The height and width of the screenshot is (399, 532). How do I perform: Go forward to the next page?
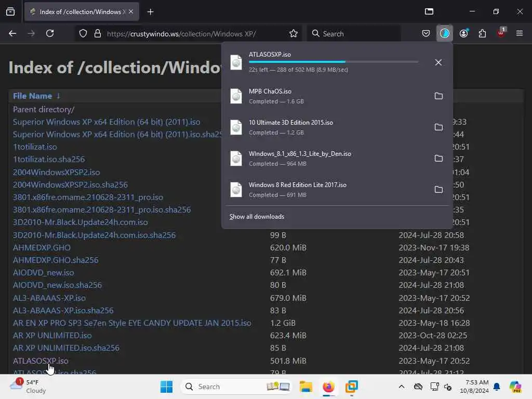coord(31,33)
